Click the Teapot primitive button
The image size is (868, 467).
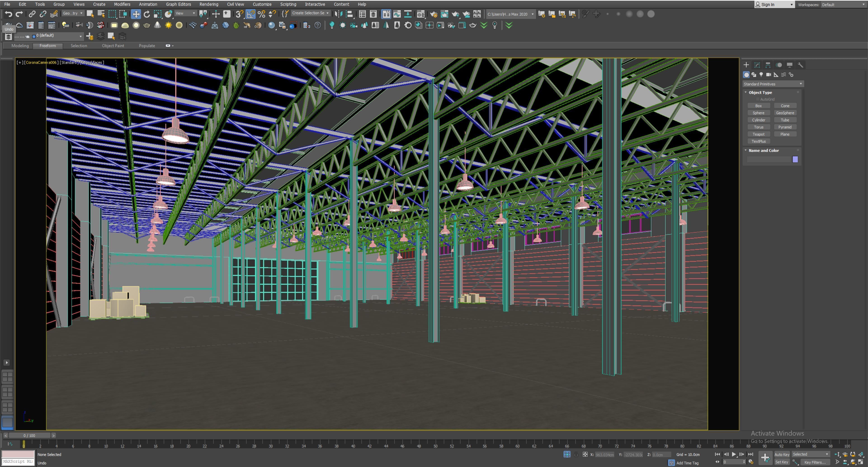click(x=759, y=134)
